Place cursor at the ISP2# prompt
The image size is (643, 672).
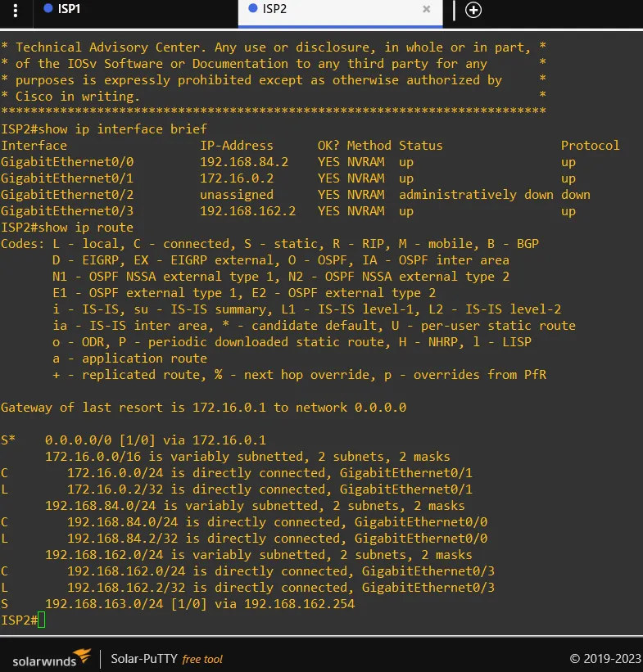41,620
